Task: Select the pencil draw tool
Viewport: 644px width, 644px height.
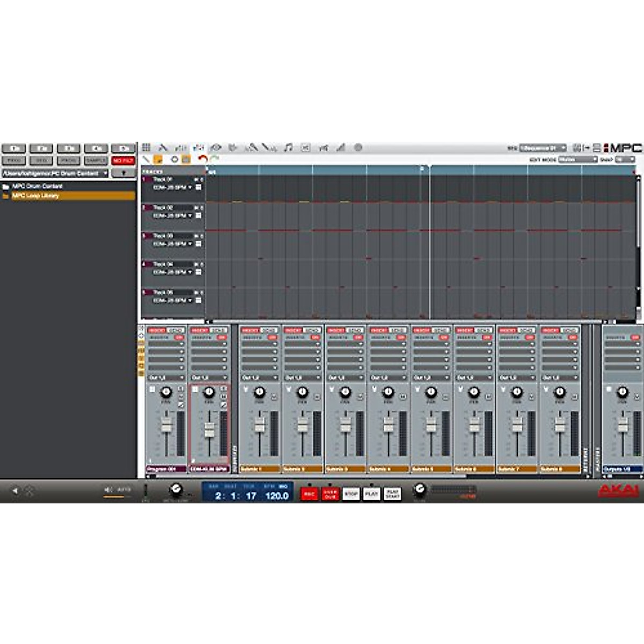Action: [x=146, y=159]
